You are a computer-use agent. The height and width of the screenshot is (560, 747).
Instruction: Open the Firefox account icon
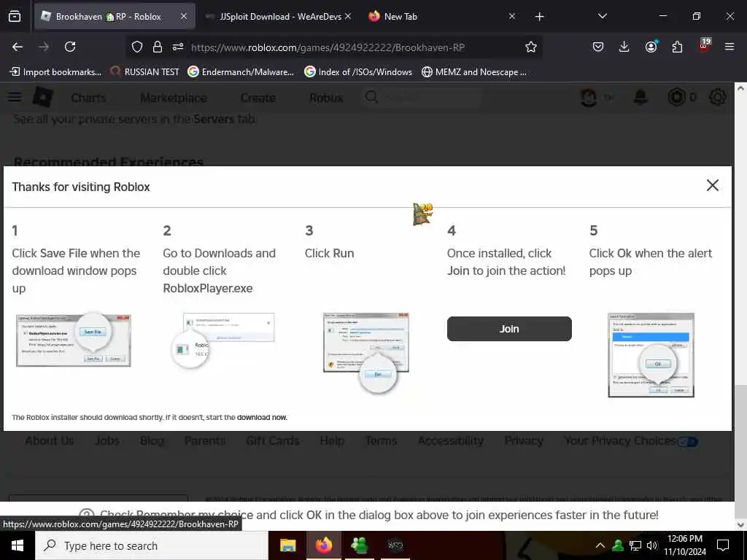tap(651, 46)
